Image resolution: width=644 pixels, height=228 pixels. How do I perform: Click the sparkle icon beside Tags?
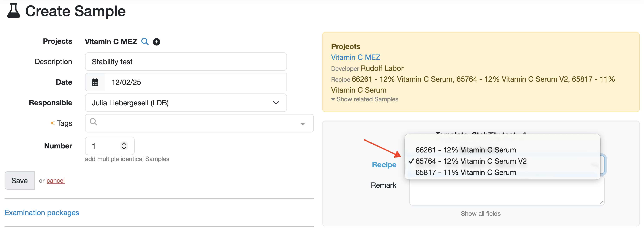(x=52, y=123)
